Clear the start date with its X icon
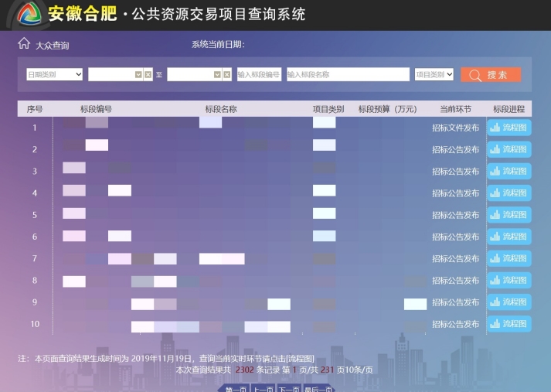This screenshot has width=551, height=392. [x=149, y=74]
